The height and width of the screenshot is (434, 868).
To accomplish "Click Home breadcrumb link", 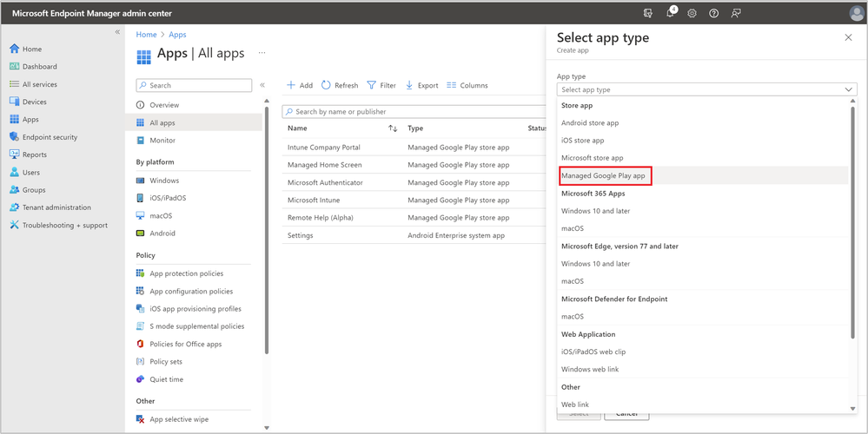I will pyautogui.click(x=146, y=34).
